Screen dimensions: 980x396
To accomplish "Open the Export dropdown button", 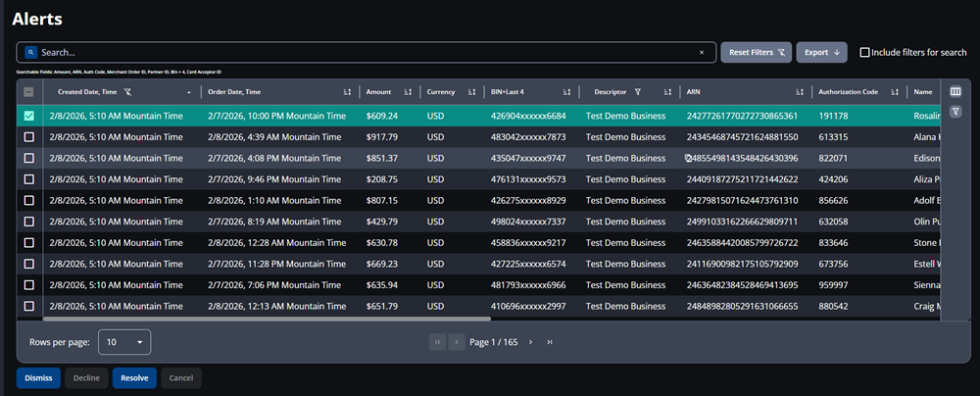I will pyautogui.click(x=821, y=53).
